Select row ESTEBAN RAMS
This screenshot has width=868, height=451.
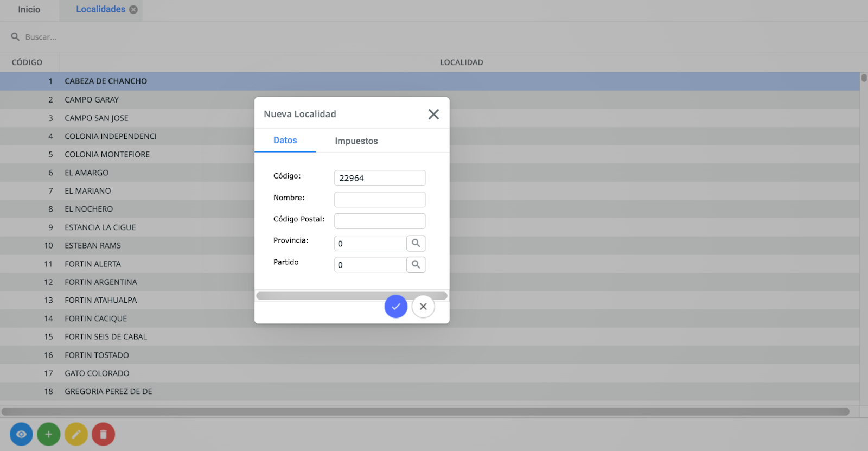pos(430,245)
